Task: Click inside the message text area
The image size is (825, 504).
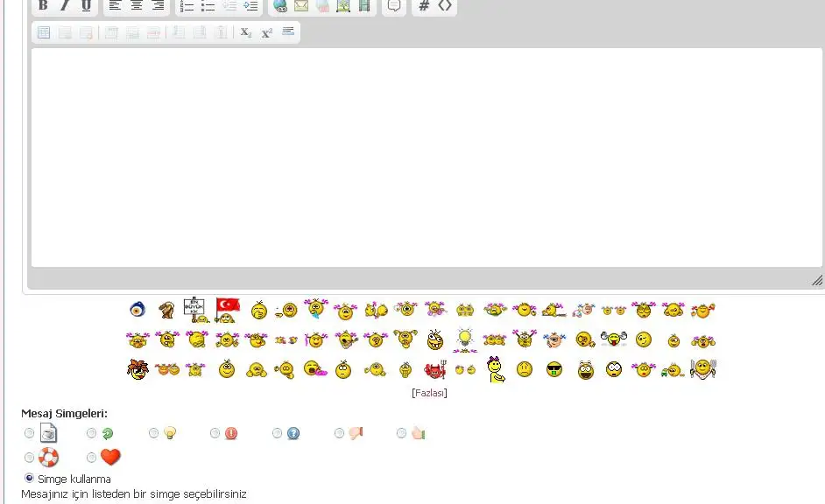Action: coord(427,157)
